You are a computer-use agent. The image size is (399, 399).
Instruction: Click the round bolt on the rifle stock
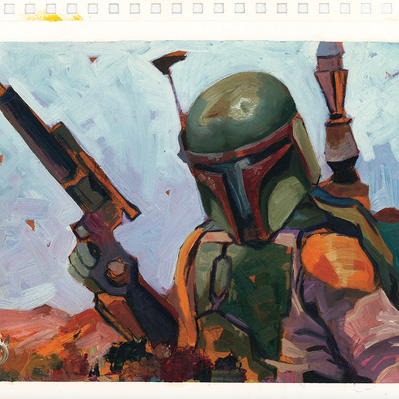coord(116,269)
